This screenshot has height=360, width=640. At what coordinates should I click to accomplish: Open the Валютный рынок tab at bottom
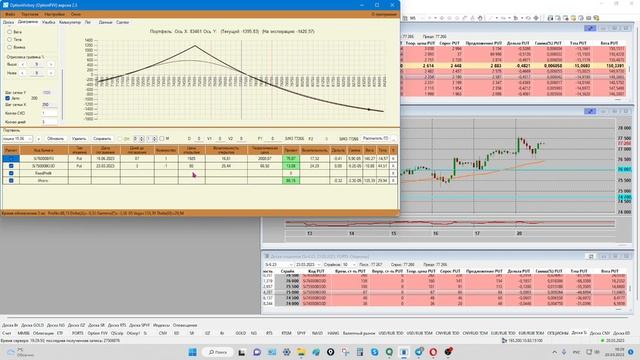(359, 333)
